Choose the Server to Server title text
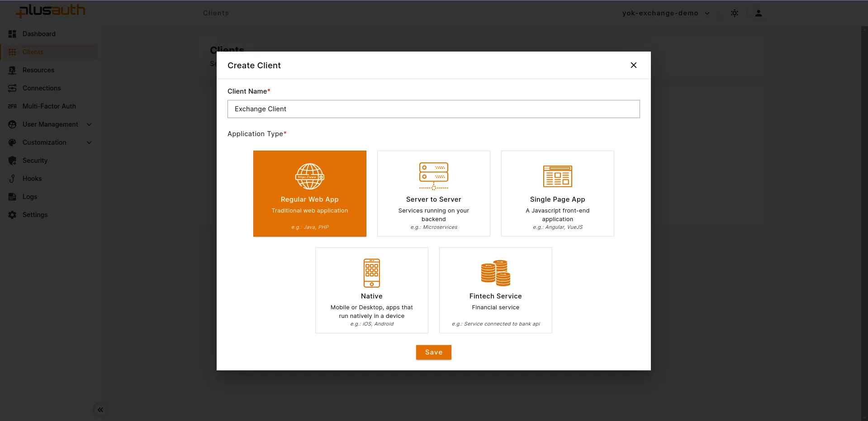868x421 pixels. pos(433,199)
